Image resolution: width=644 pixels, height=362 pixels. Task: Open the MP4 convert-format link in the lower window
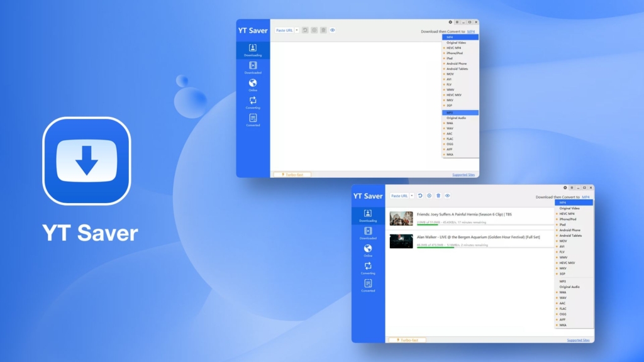(x=586, y=197)
